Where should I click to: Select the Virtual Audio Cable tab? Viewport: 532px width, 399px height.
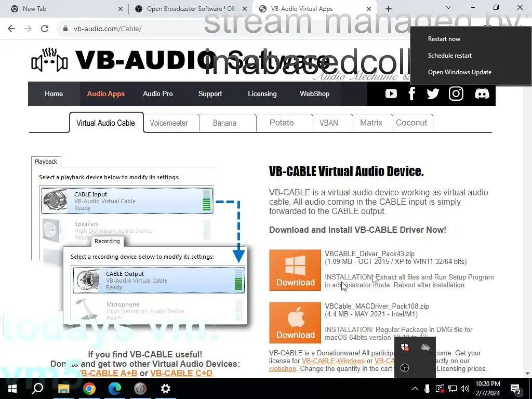[106, 123]
